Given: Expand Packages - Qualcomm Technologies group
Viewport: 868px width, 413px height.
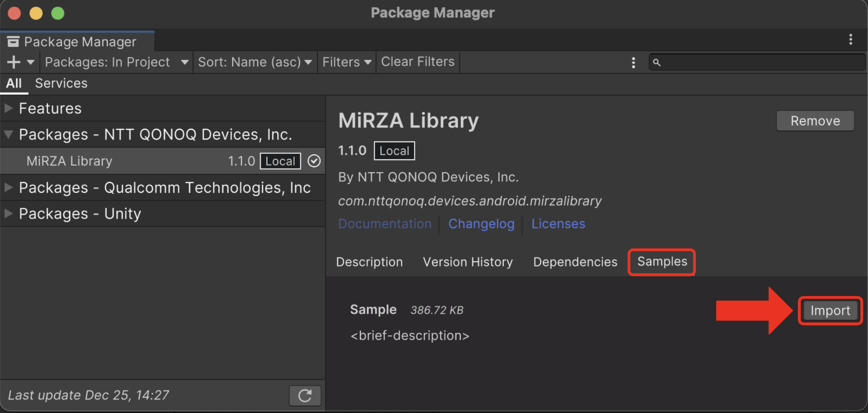Looking at the screenshot, I should tap(8, 187).
